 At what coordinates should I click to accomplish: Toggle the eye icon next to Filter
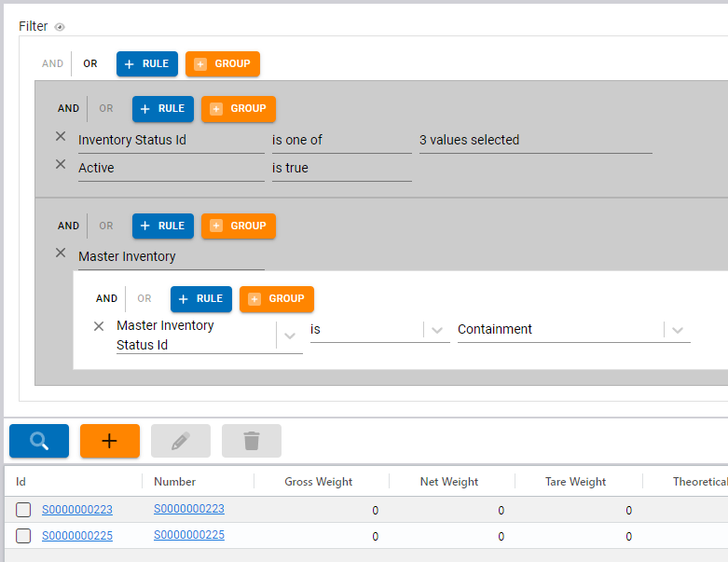[60, 27]
